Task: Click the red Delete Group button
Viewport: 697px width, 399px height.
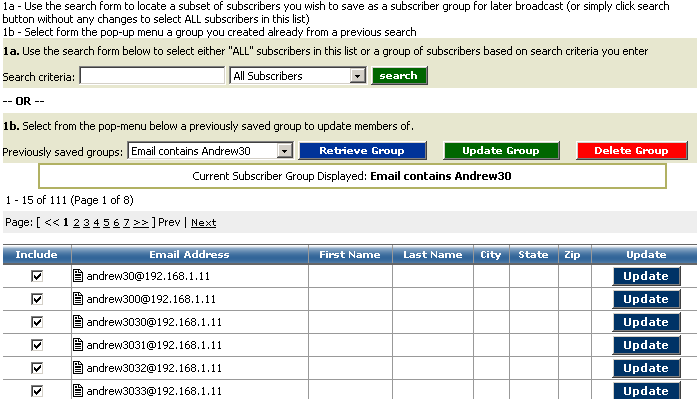Action: (x=632, y=151)
